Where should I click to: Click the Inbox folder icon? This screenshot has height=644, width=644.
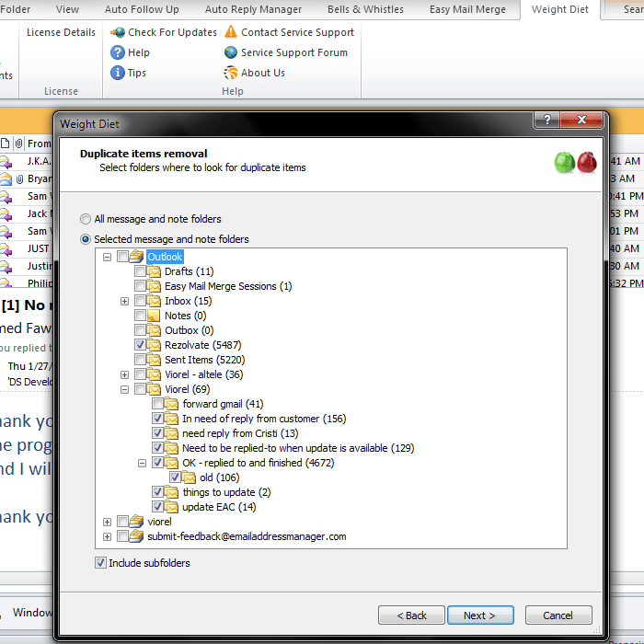coord(154,301)
